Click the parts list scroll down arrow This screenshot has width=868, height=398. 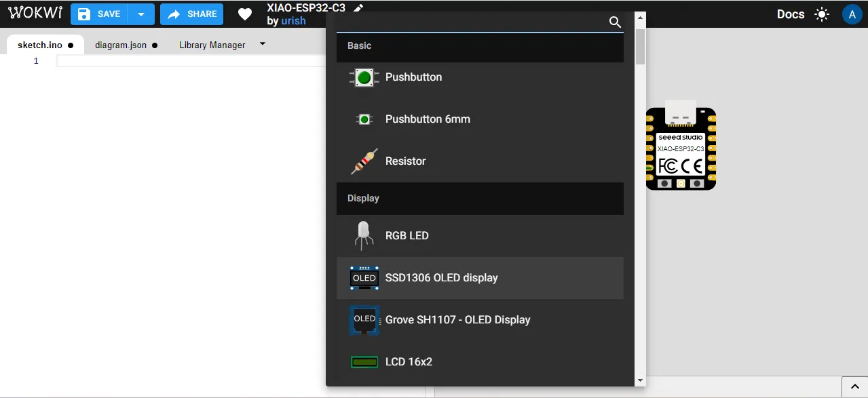[640, 381]
